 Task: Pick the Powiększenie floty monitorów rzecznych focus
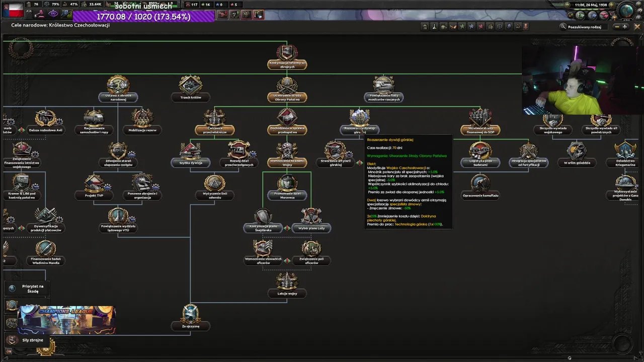384,88
